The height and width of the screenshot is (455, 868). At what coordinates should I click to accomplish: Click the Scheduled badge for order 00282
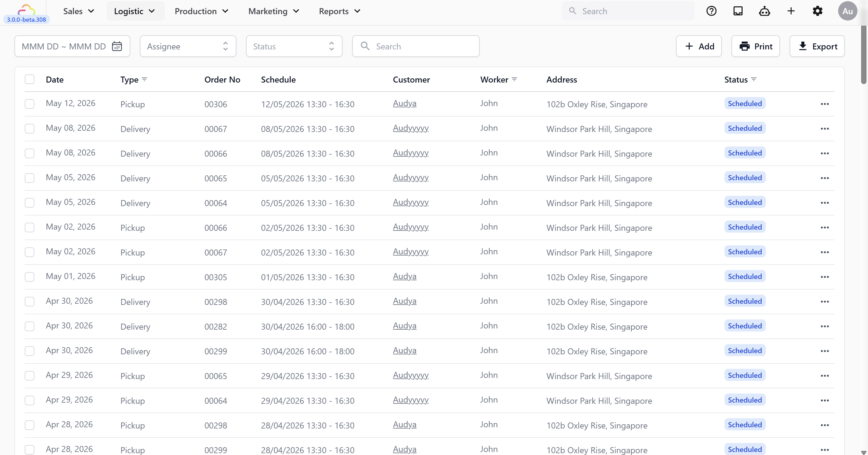745,326
